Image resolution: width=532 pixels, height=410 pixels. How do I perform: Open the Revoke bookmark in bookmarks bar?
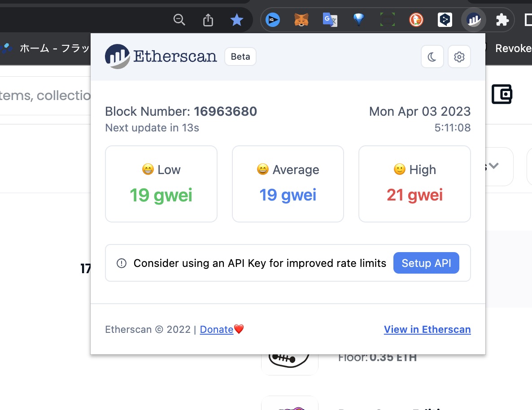[513, 48]
